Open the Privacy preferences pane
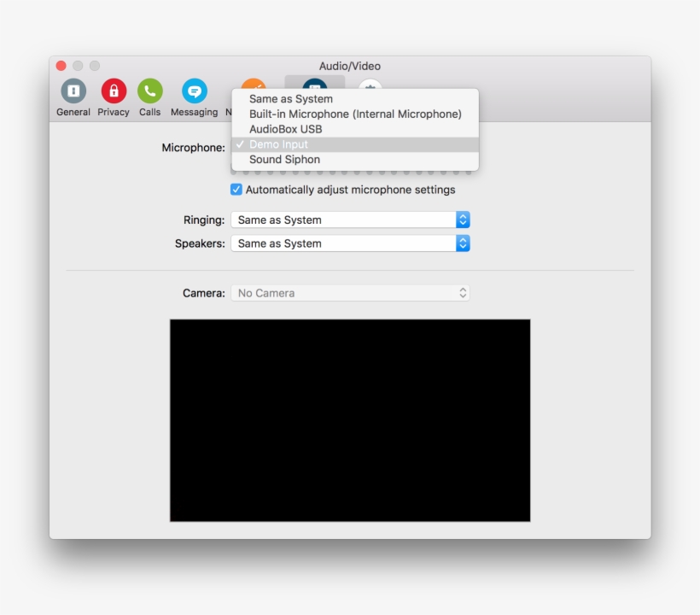This screenshot has width=700, height=615. pos(114,91)
